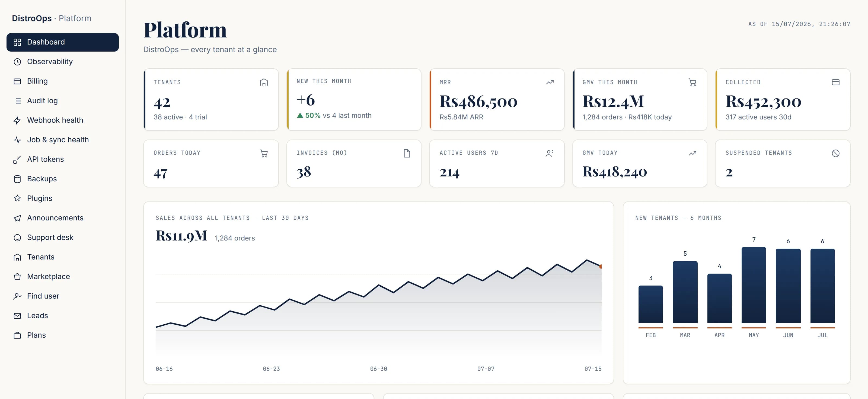Image resolution: width=868 pixels, height=399 pixels.
Task: Click the MAY bar in New Tenants chart
Action: (x=754, y=285)
